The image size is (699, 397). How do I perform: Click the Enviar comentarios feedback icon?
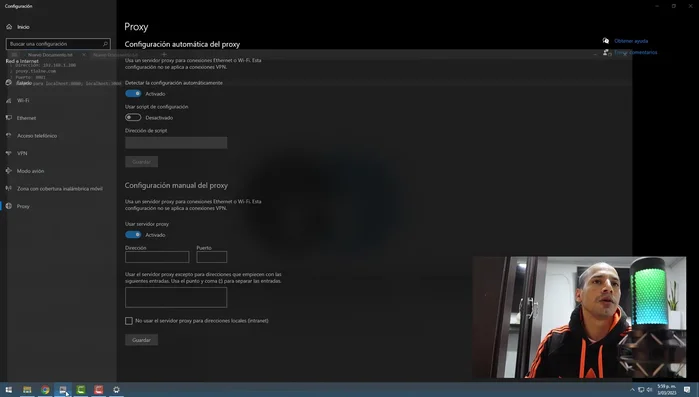[606, 52]
